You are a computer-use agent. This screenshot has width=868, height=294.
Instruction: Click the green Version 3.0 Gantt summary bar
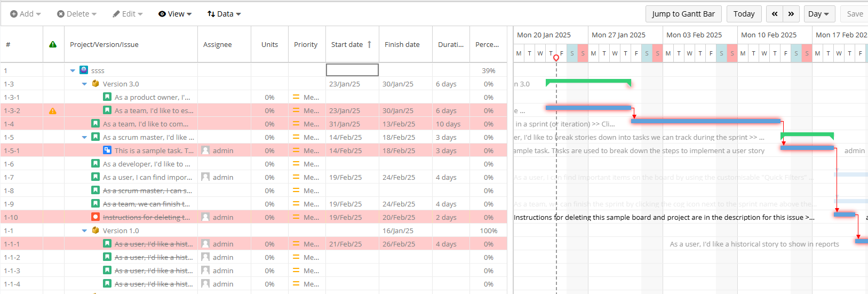click(x=588, y=81)
